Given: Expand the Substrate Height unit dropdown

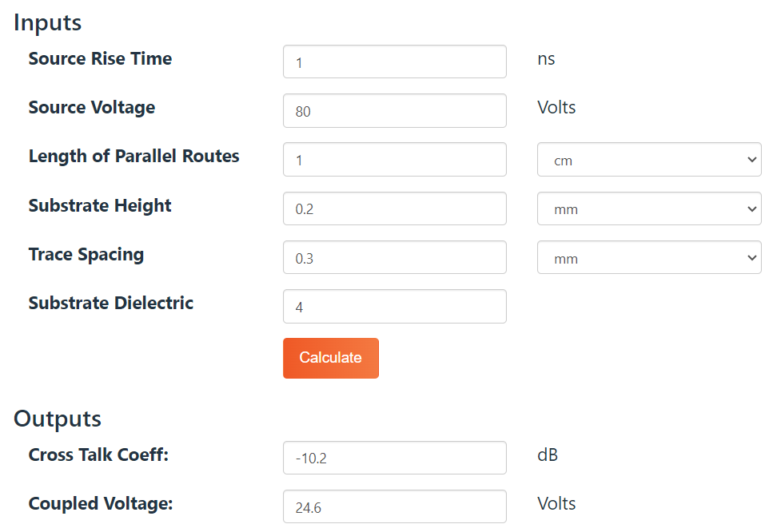Looking at the screenshot, I should coord(648,209).
